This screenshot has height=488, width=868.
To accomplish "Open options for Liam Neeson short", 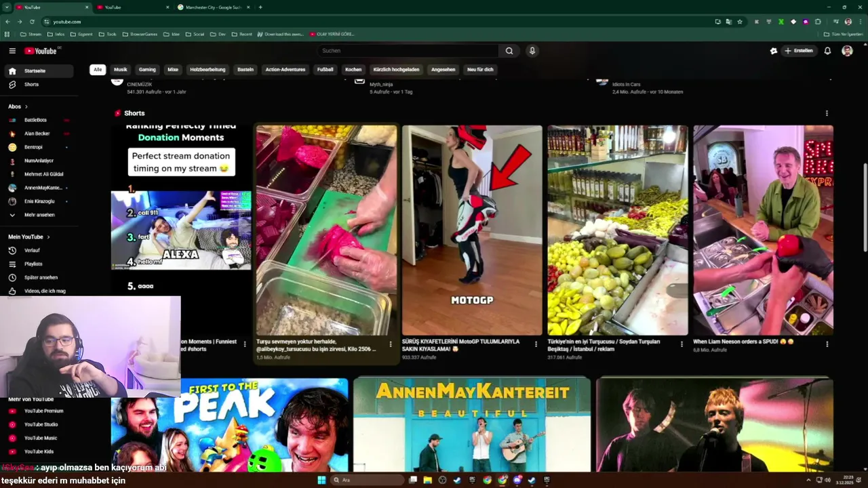I will click(x=827, y=344).
